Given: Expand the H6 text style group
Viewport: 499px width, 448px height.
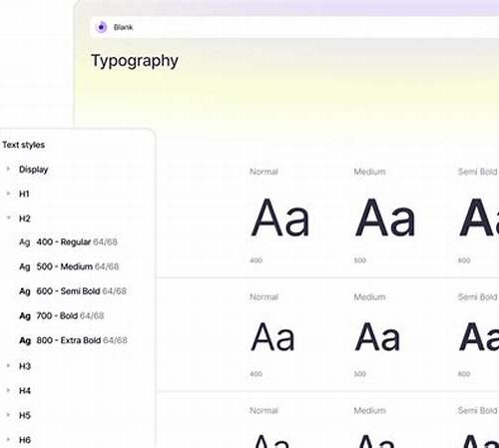Looking at the screenshot, I should coord(8,439).
